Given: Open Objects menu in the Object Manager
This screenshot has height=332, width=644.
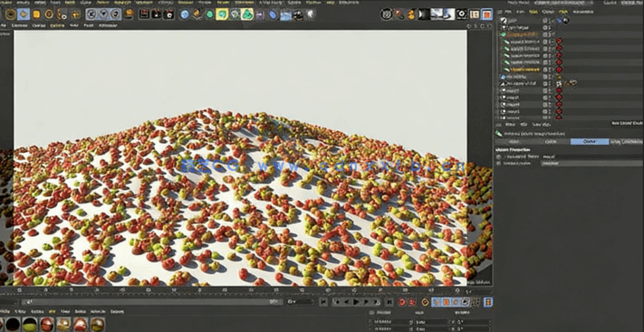Looking at the screenshot, I should (x=548, y=12).
